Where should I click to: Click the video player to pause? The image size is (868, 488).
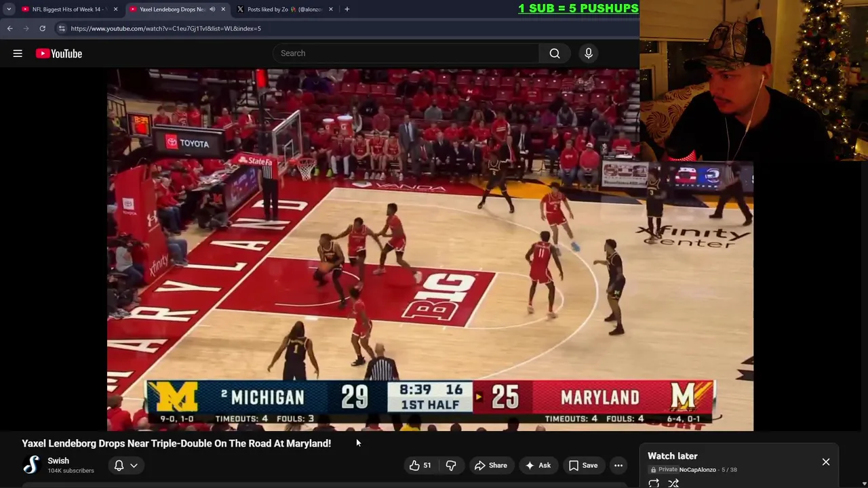(430, 249)
